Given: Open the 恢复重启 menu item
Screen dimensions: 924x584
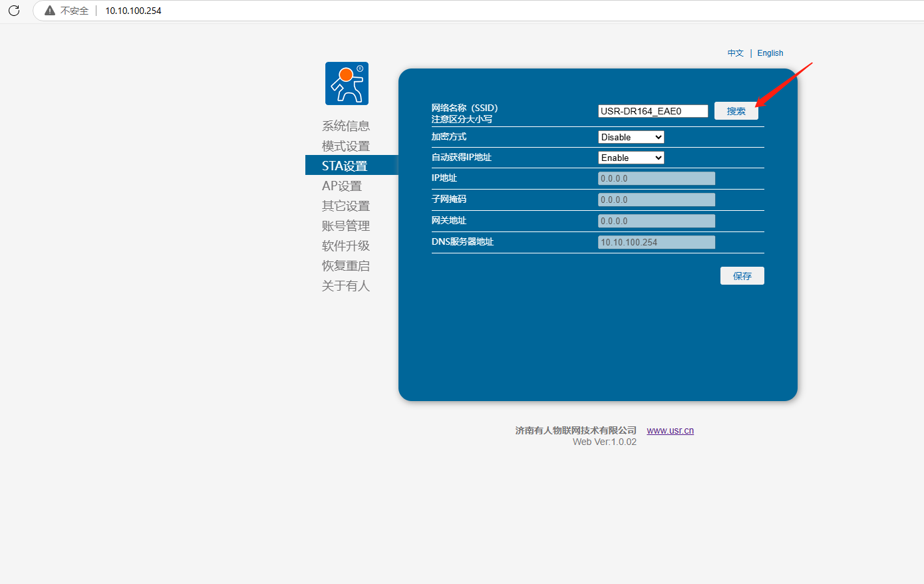Looking at the screenshot, I should point(345,265).
